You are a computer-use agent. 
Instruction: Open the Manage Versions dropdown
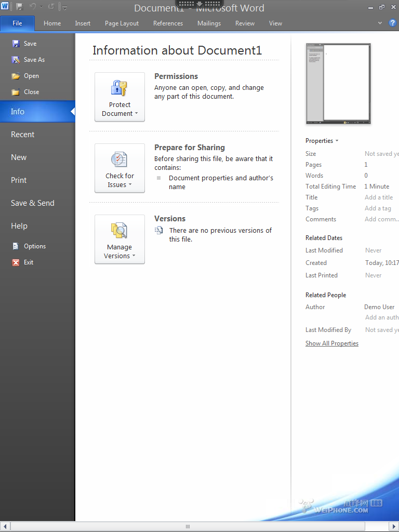pyautogui.click(x=119, y=240)
